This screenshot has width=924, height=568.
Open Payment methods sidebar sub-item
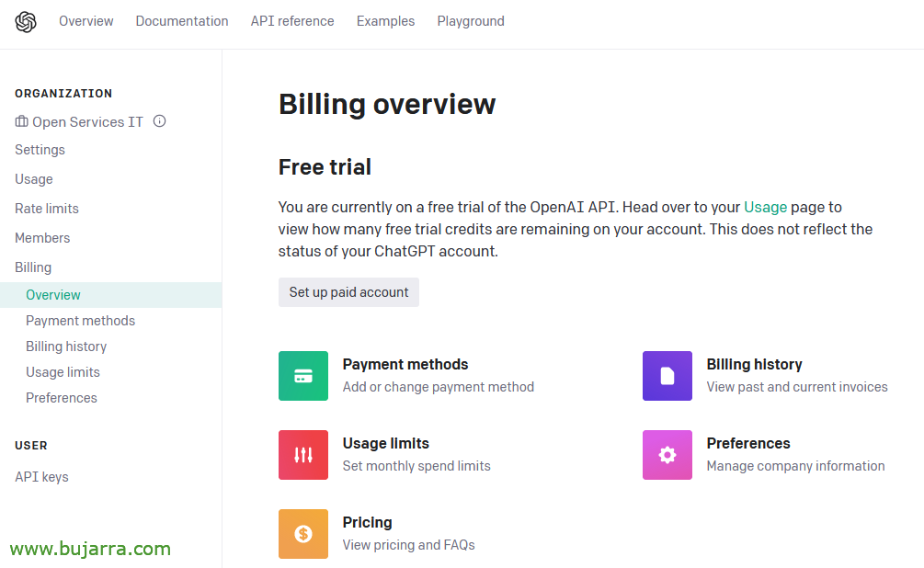coord(81,321)
